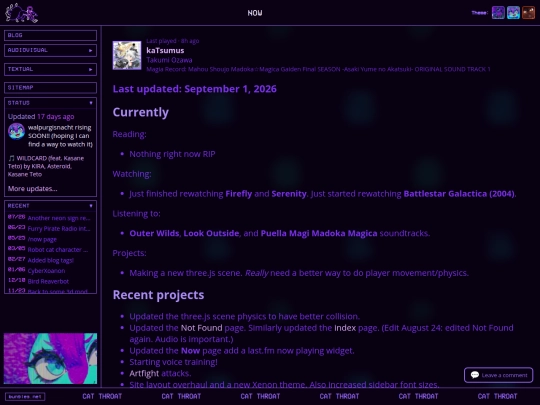The width and height of the screenshot is (540, 405).
Task: Open the Serenity link
Action: pyautogui.click(x=289, y=194)
